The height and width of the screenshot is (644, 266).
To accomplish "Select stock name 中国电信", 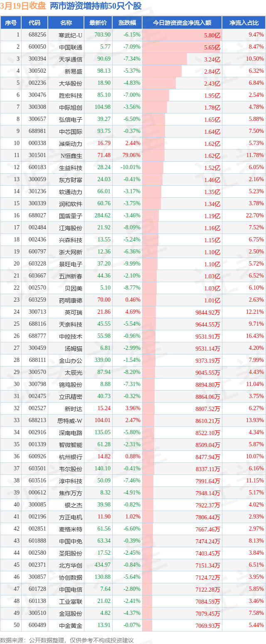I will point(71,590).
